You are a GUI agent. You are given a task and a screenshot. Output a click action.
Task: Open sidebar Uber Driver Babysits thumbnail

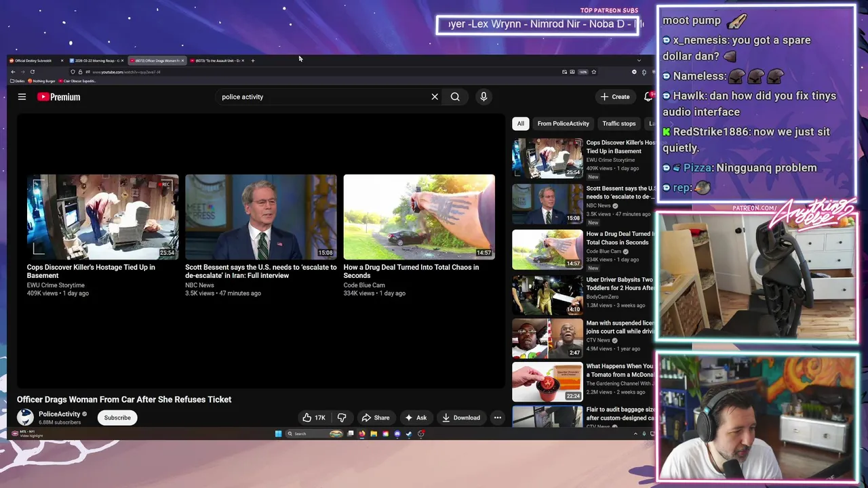[547, 294]
